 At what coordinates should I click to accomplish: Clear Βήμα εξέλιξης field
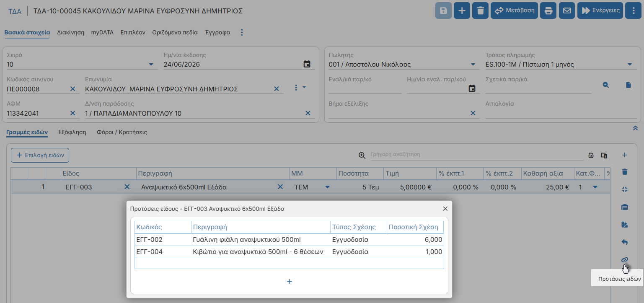click(x=473, y=113)
